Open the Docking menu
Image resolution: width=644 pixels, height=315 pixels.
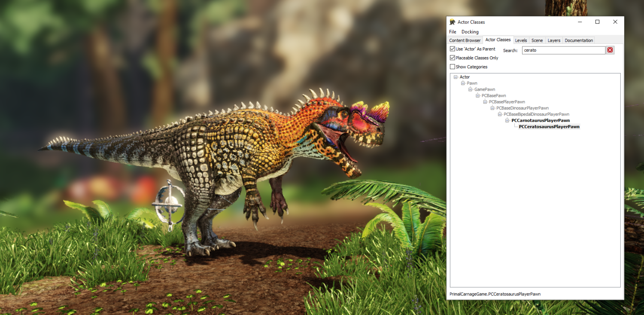[470, 32]
